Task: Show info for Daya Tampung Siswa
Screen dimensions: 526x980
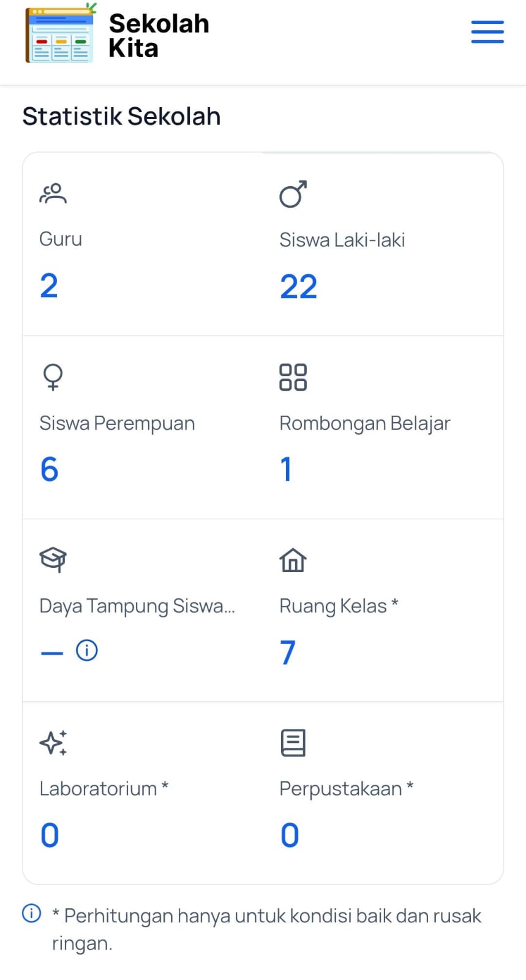Action: 87,650
